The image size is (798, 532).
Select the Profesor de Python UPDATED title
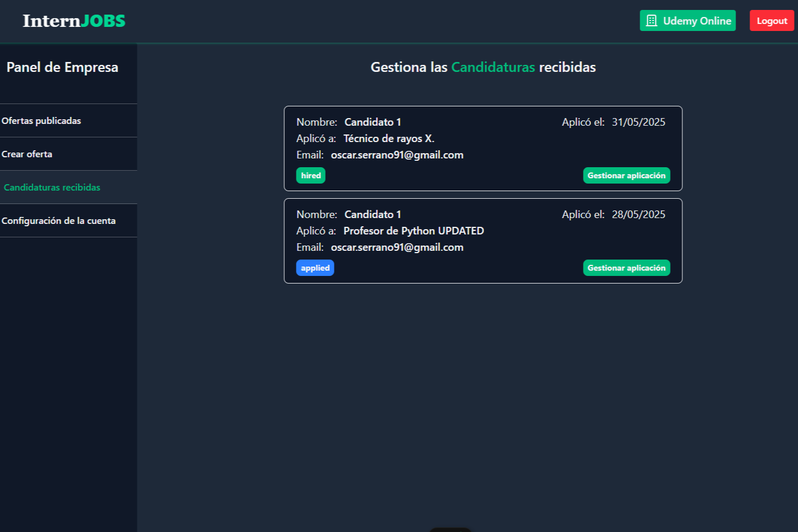click(413, 231)
